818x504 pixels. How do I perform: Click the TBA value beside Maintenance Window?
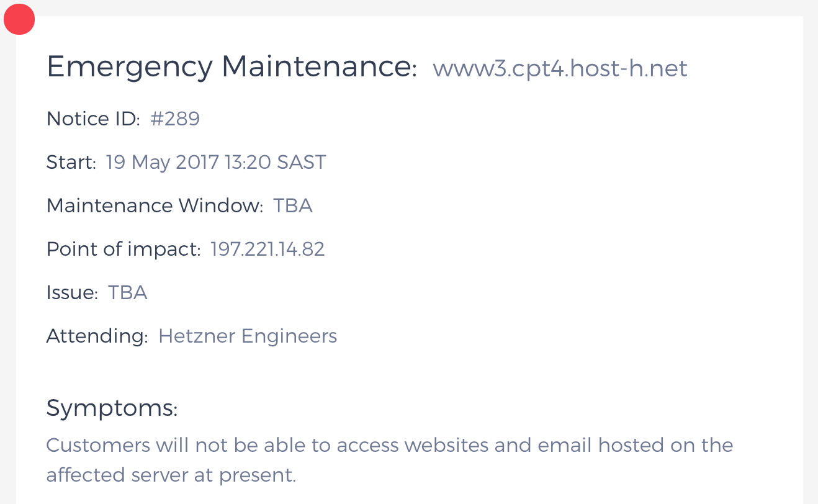click(x=293, y=205)
